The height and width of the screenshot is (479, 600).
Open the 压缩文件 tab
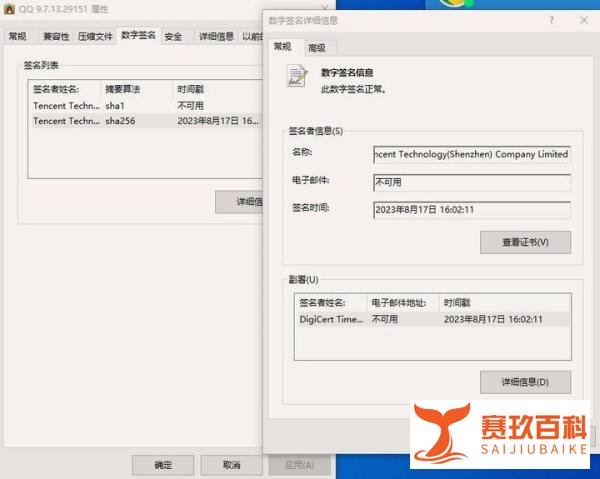click(x=95, y=36)
